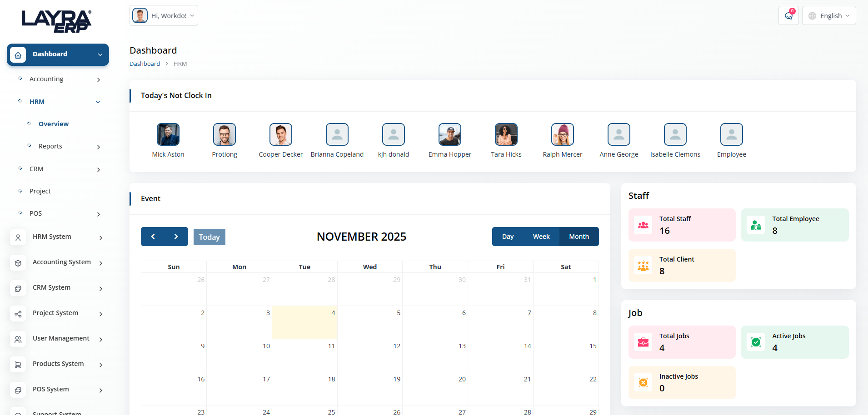Click the Project System share icon

(18, 314)
